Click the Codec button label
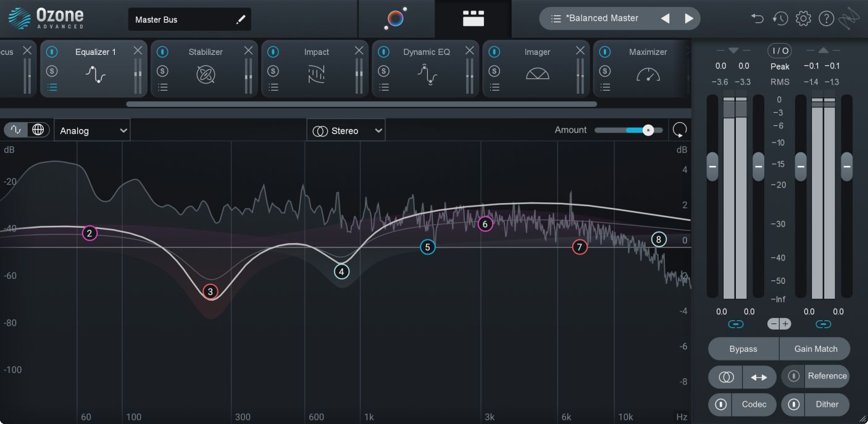This screenshot has width=868, height=424. click(x=754, y=404)
